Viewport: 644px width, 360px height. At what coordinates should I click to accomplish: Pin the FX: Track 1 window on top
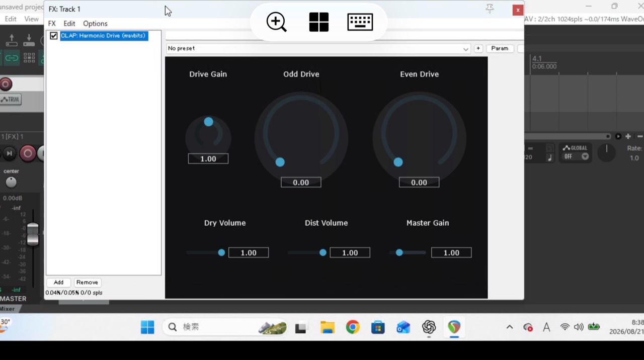click(x=490, y=9)
